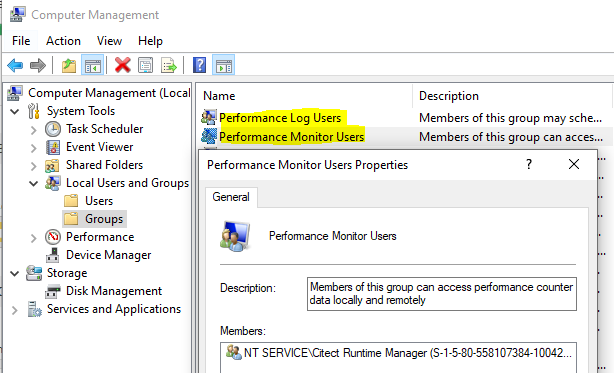Screen dimensions: 614x376
Task: Open the Help menu
Action: (150, 41)
